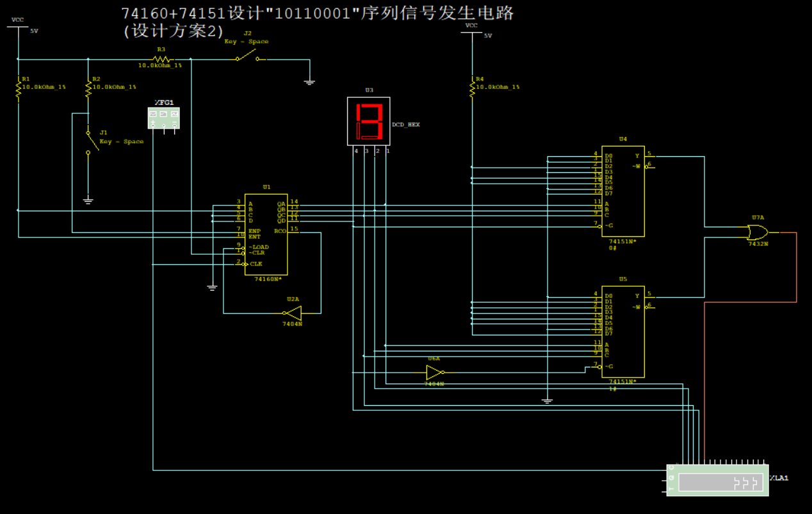Open the XFG1 function generator instrument
The height and width of the screenshot is (514, 812).
pyautogui.click(x=163, y=117)
